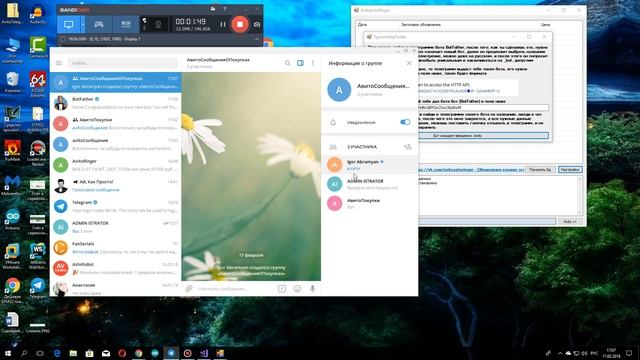Image resolution: width=640 pixels, height=360 pixels.
Task: Take a Bandicam screenshot
Action: 257,24
